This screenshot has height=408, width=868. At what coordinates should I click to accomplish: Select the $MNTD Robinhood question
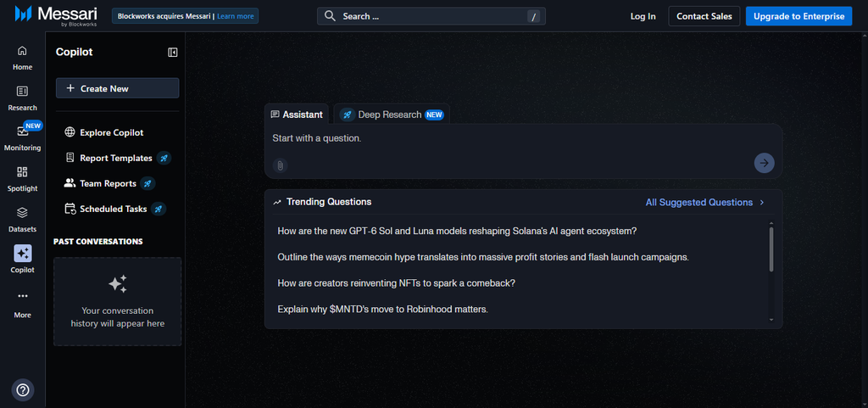[x=382, y=309]
